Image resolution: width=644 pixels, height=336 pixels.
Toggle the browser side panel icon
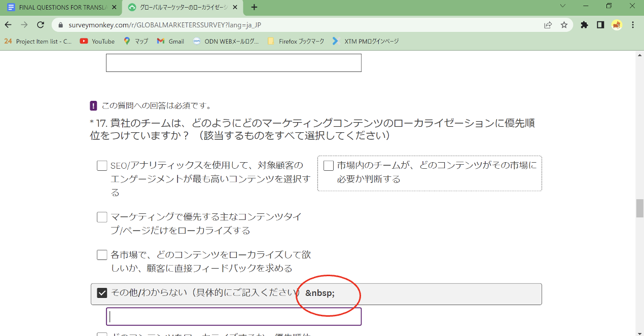click(x=600, y=25)
